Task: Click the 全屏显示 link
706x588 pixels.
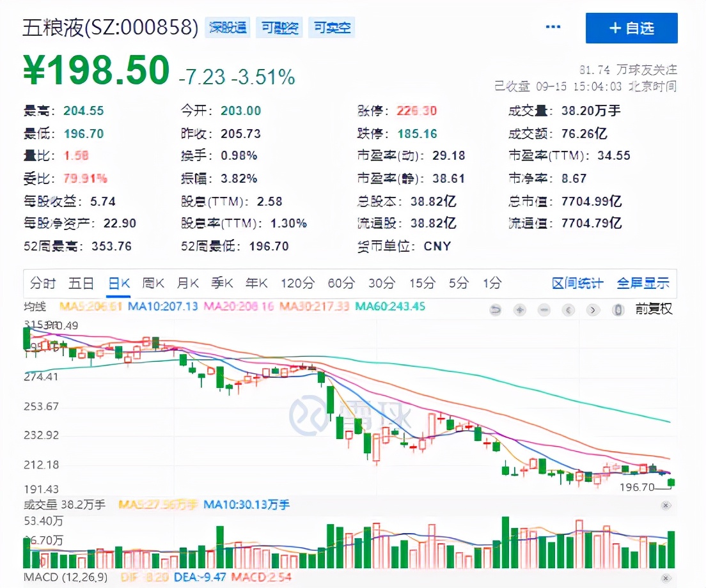Action: (x=643, y=283)
